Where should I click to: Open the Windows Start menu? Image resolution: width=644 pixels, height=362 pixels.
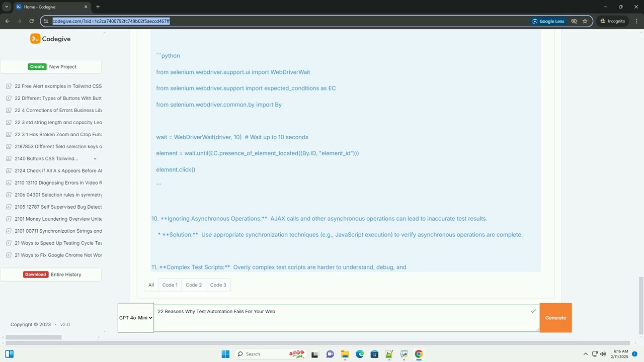pos(225,354)
